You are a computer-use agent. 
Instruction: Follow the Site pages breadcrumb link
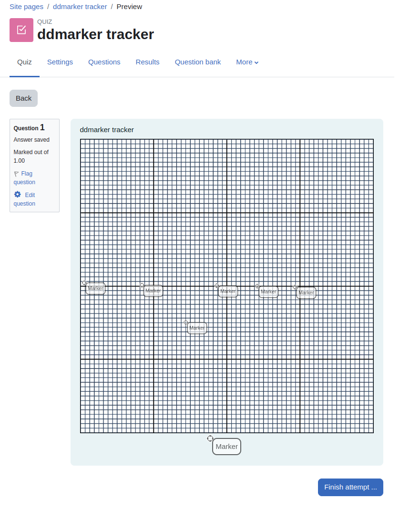click(x=26, y=7)
